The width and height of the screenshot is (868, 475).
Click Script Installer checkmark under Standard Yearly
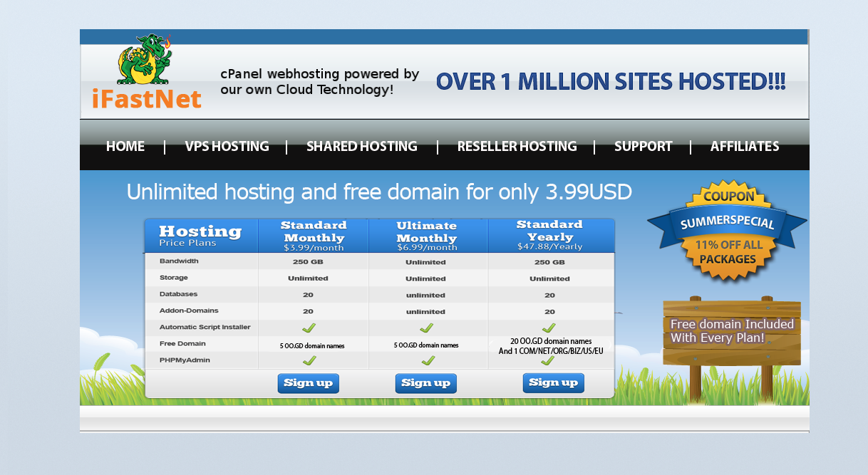[x=549, y=328]
